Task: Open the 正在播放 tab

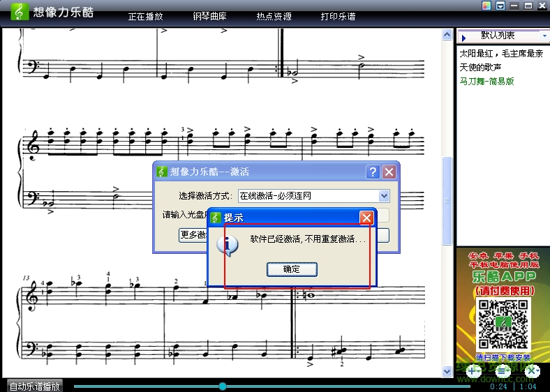Action: point(145,16)
